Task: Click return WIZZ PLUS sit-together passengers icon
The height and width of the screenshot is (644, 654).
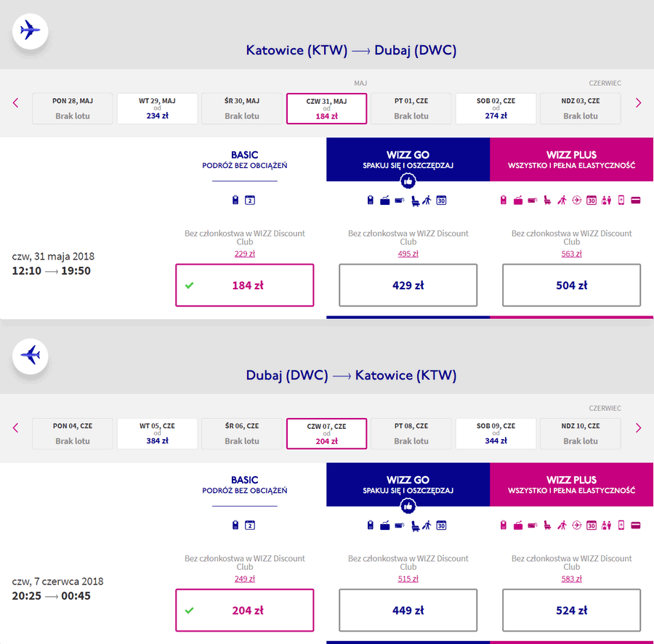Action: (607, 526)
